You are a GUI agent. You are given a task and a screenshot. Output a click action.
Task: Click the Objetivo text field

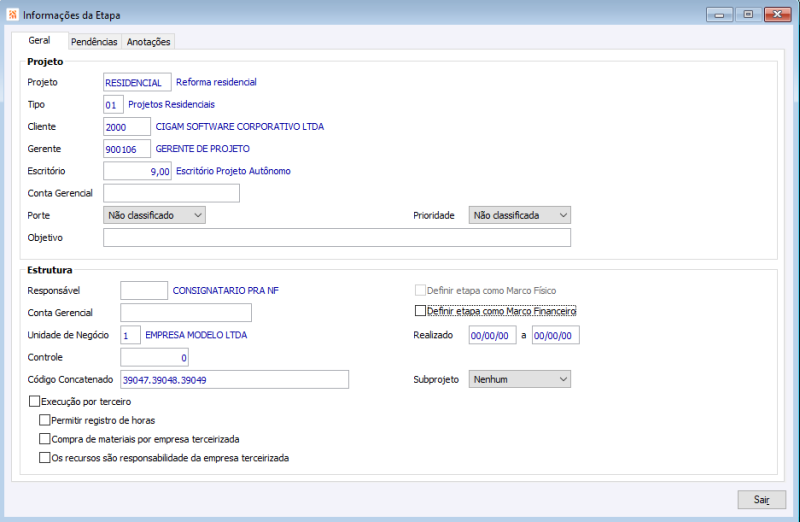pyautogui.click(x=337, y=238)
